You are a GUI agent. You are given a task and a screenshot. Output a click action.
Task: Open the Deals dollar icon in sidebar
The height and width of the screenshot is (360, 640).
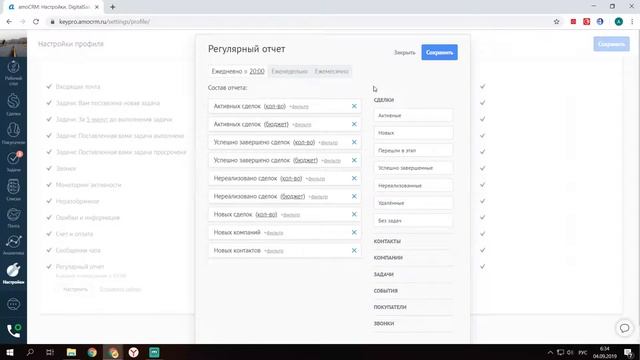(13, 104)
